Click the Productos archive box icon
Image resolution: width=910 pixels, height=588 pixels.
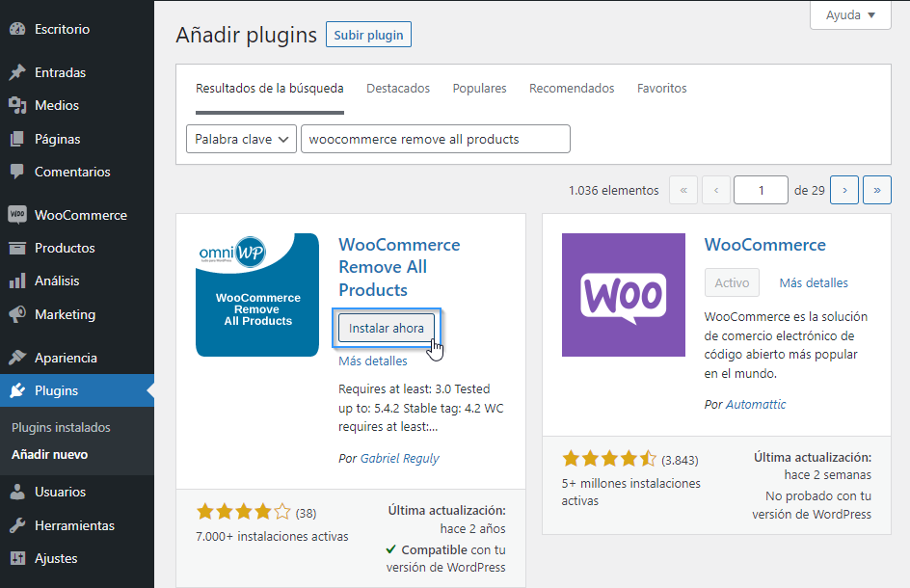click(x=17, y=248)
